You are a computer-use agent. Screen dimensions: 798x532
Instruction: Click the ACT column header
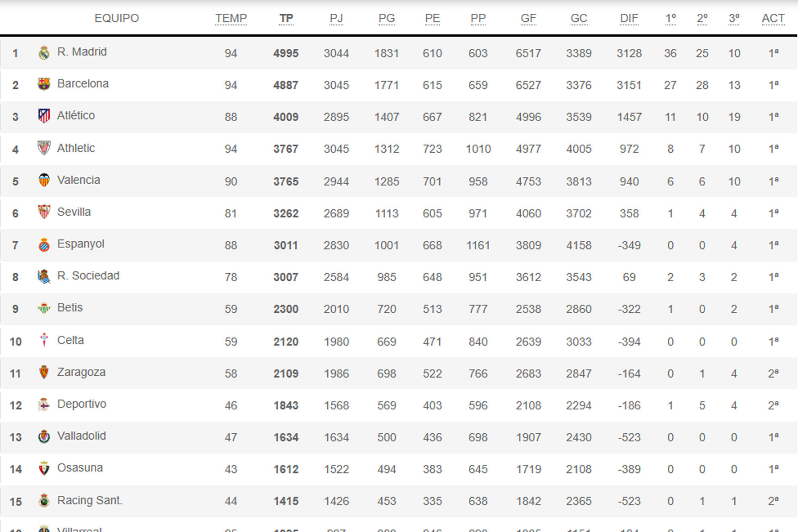773,19
